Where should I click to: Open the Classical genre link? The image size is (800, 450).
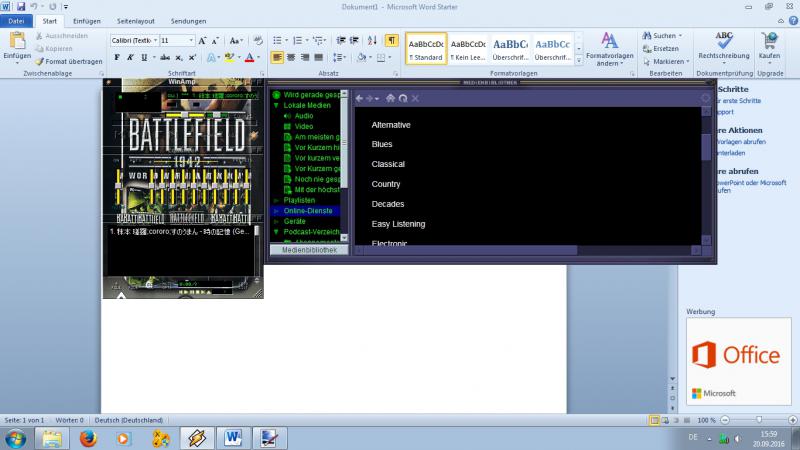[388, 164]
